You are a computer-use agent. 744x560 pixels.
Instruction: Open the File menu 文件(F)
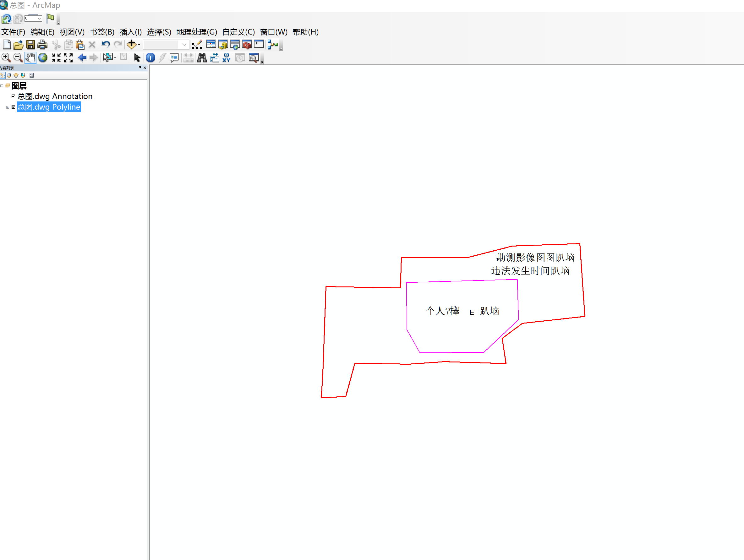tap(13, 32)
